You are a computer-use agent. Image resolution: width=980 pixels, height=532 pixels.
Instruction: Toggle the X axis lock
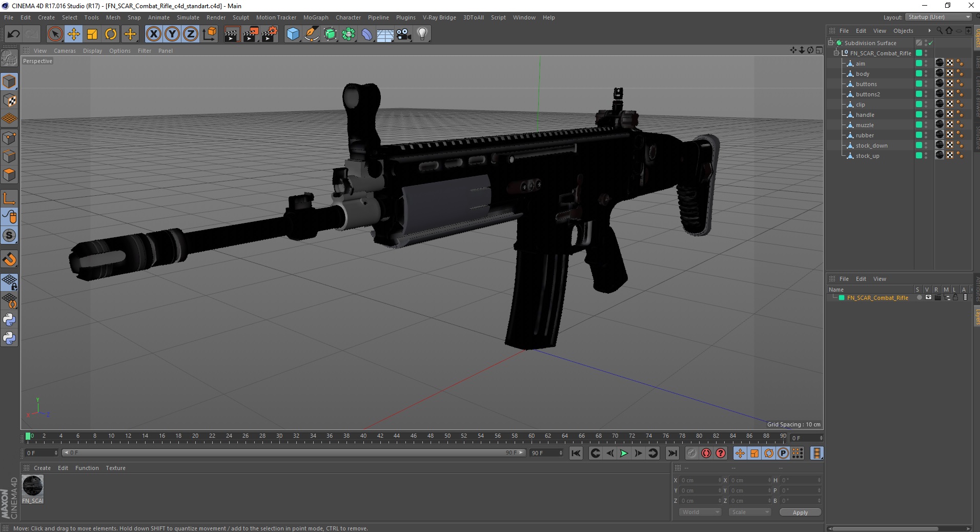[x=153, y=34]
